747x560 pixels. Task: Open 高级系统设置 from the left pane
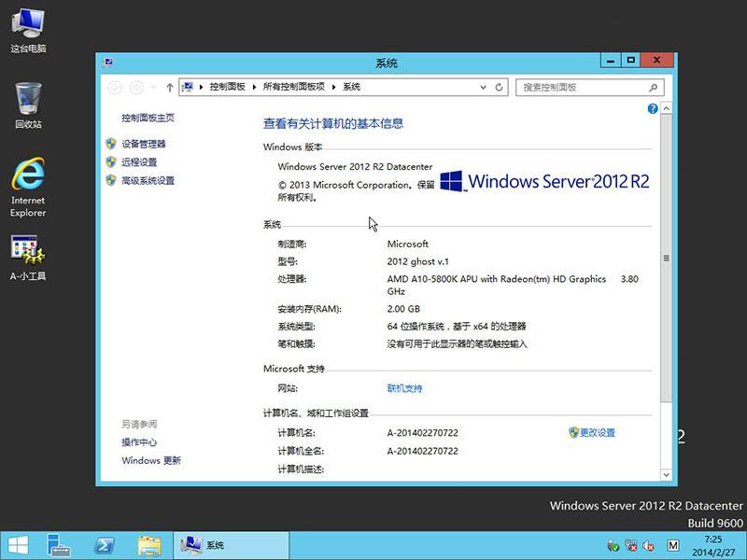148,180
